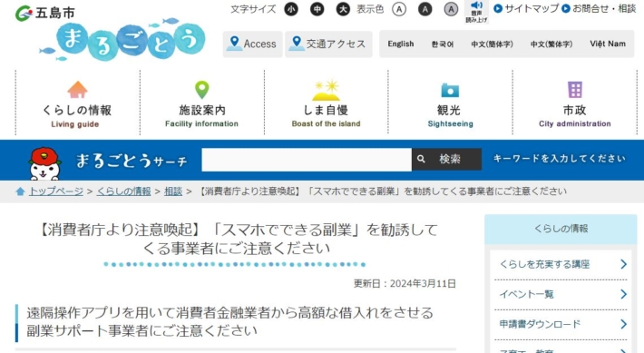The image size is (644, 353).
Task: Switch language to 한국어
Action: click(x=443, y=44)
